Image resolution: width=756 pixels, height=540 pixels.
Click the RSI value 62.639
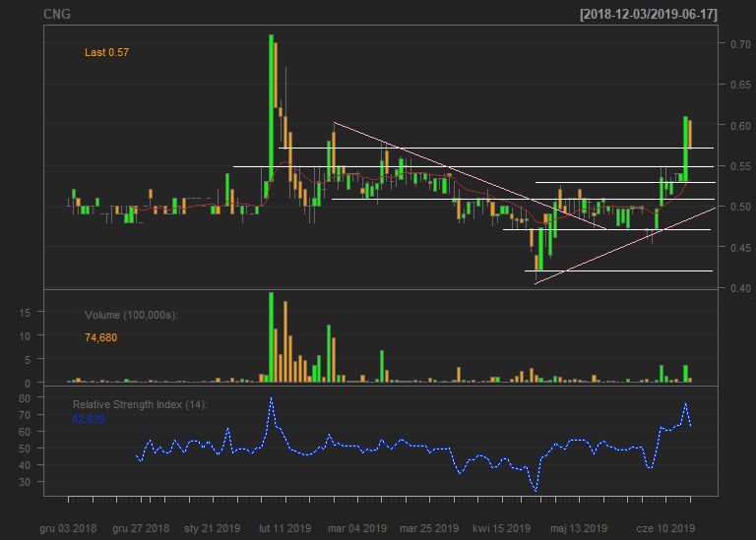[89, 419]
